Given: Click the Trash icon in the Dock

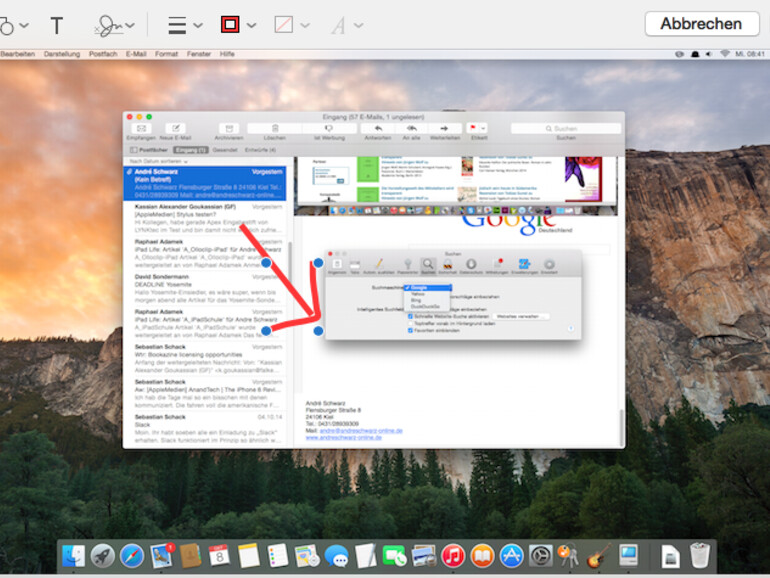Looking at the screenshot, I should [x=699, y=555].
